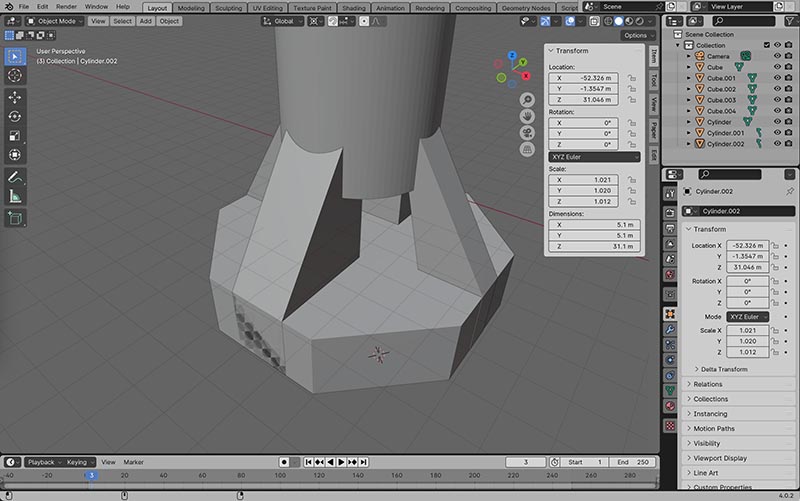Switch to the Sculpting workspace tab
The width and height of the screenshot is (800, 501).
point(228,7)
